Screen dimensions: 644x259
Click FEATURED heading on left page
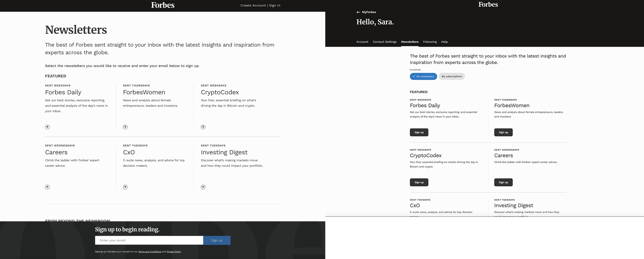click(56, 76)
